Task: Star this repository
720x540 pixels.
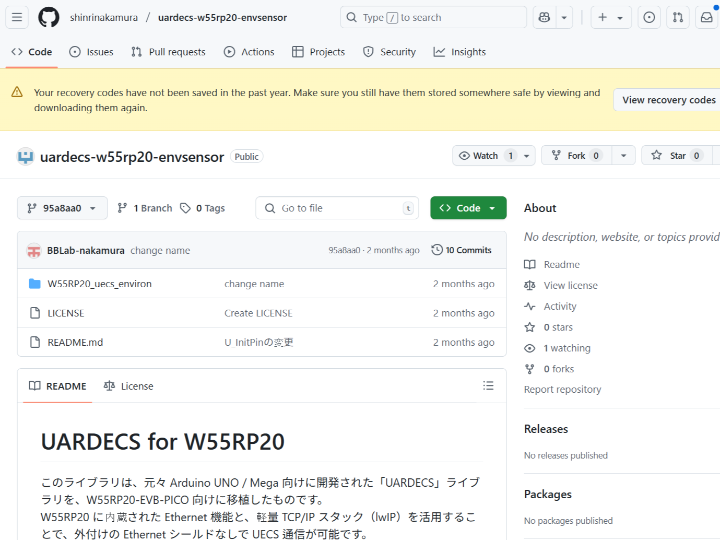Action: (677, 156)
